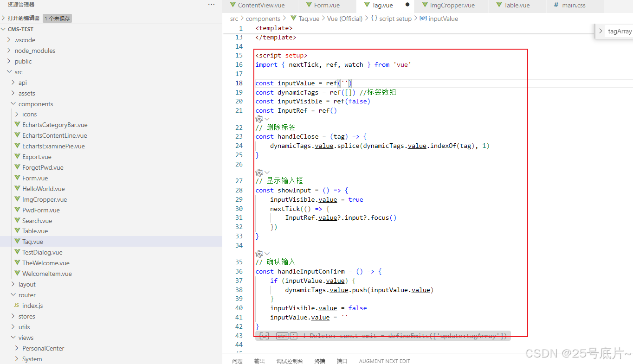Open the 输出 panel tab
The width and height of the screenshot is (633, 364).
click(259, 361)
